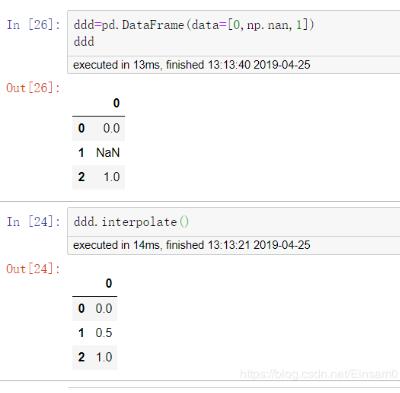Click execution time text under cell 26
The image size is (400, 393).
coord(192,65)
